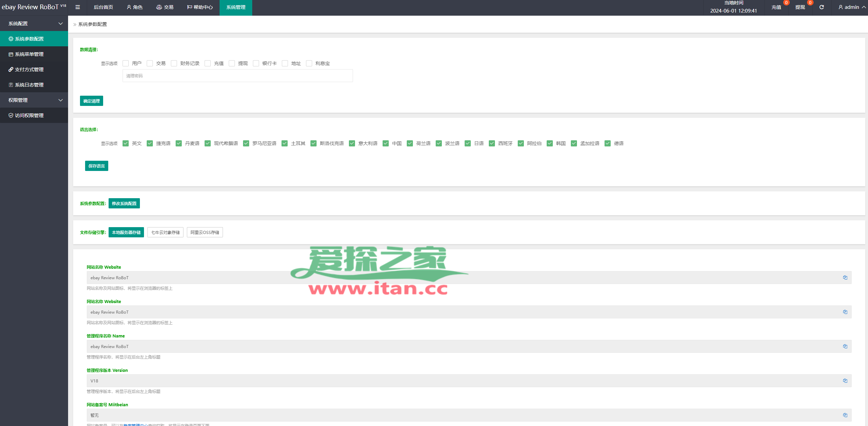Click the 系统菜单管理 sidebar icon
The height and width of the screenshot is (426, 868).
point(11,54)
